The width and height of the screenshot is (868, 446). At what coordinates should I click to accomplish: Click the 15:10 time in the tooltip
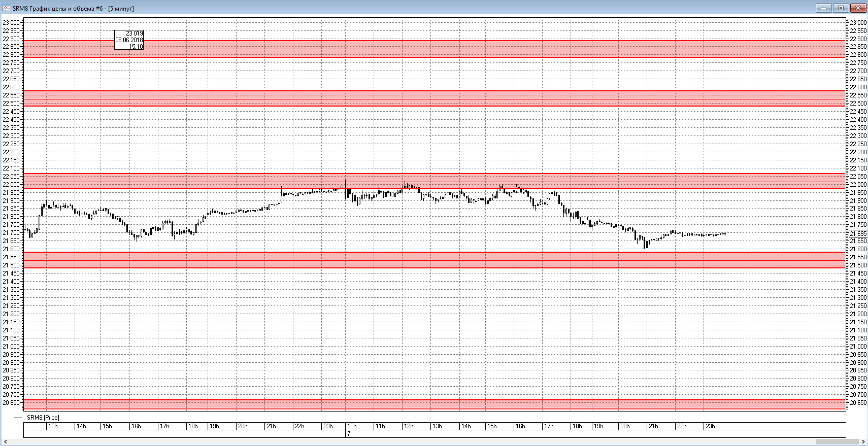click(x=136, y=47)
